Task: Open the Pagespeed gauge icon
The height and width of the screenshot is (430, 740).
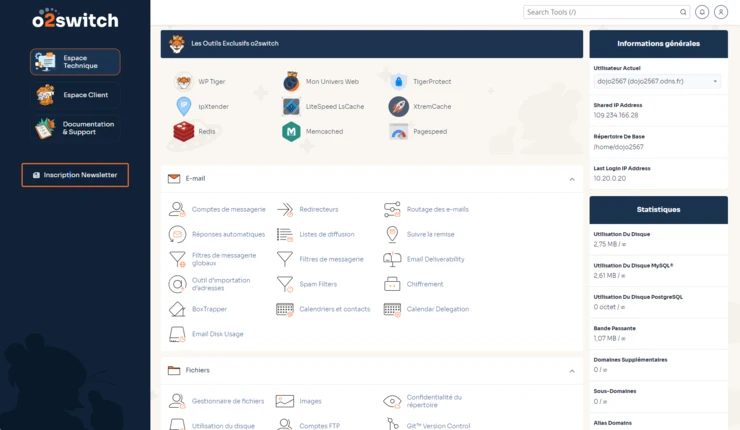Action: 398,132
